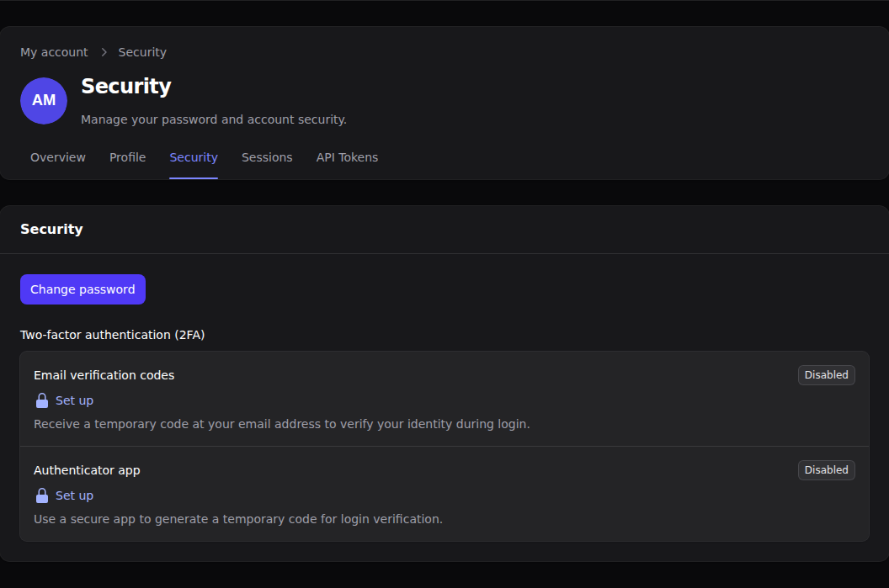
Task: Click 'Two-factor authentication (2FA)' label
Action: coord(112,335)
